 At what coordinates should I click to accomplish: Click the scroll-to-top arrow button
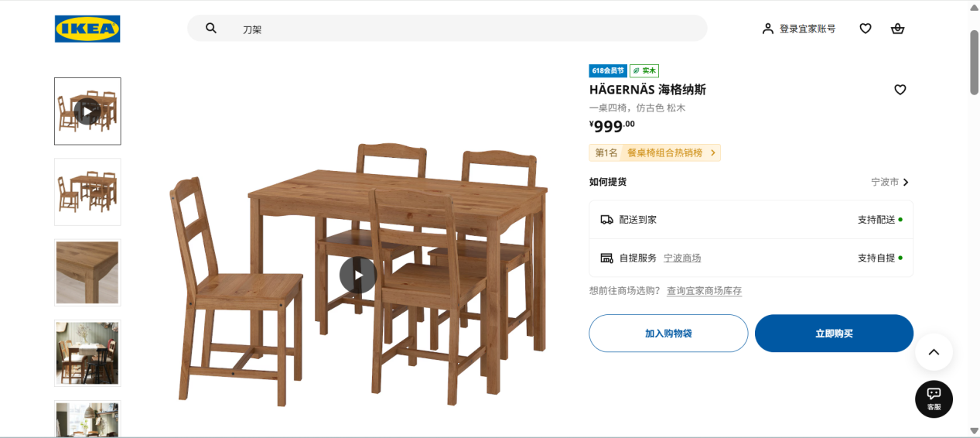coord(934,352)
